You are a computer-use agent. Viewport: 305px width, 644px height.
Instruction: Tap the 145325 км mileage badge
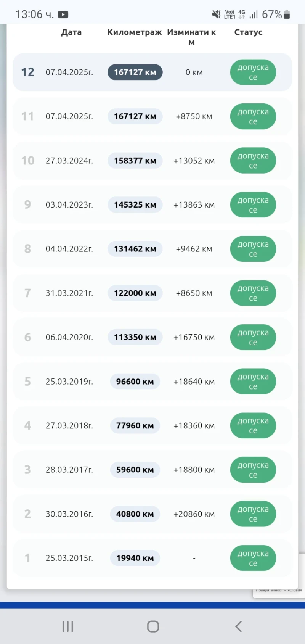[135, 205]
